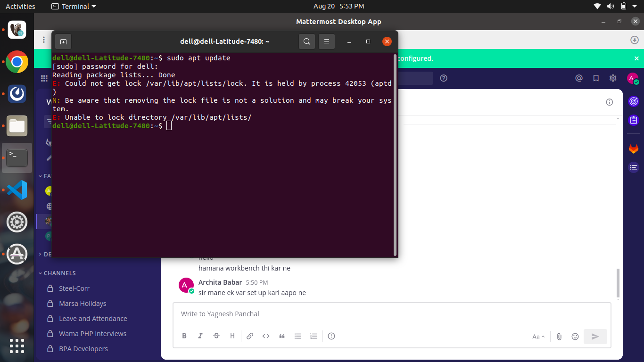
Task: Open the Focalboard target icon in right bar
Action: (634, 101)
